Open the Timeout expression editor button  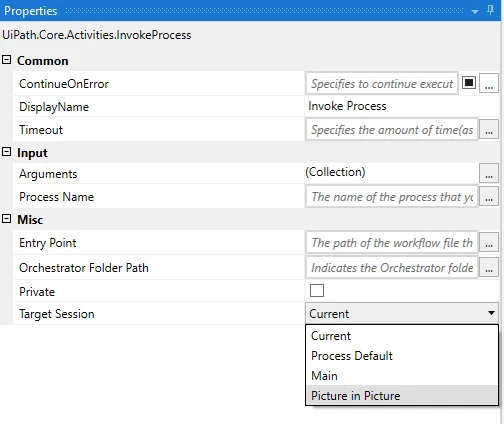coord(489,130)
